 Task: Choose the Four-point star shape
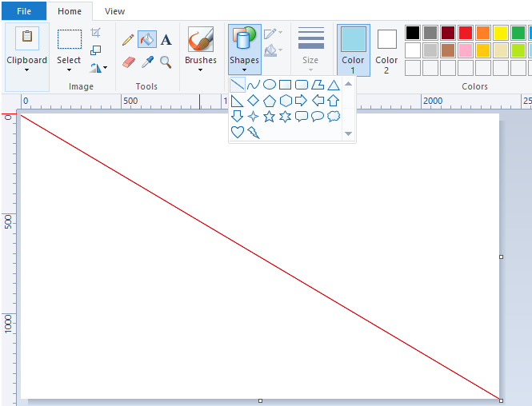[253, 116]
